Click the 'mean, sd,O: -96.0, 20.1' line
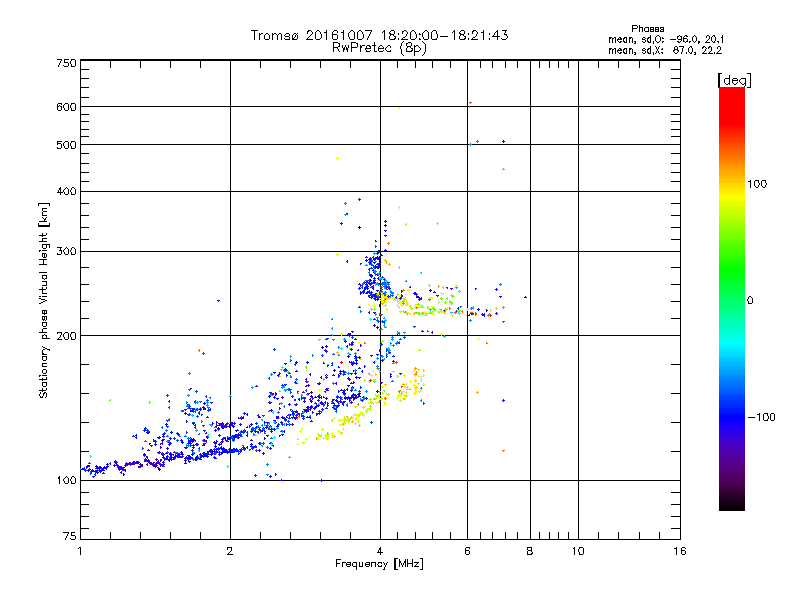800x600 pixels. (x=666, y=39)
